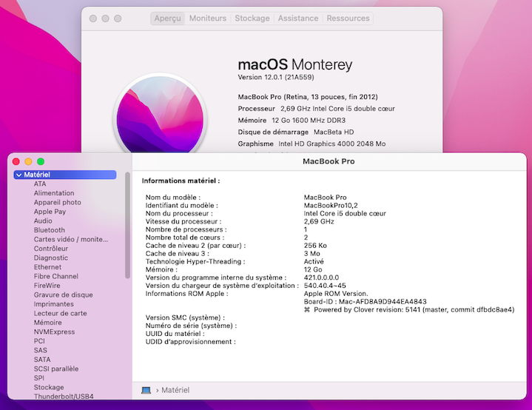Zoom the system report window with green button
The height and width of the screenshot is (410, 532).
41,162
